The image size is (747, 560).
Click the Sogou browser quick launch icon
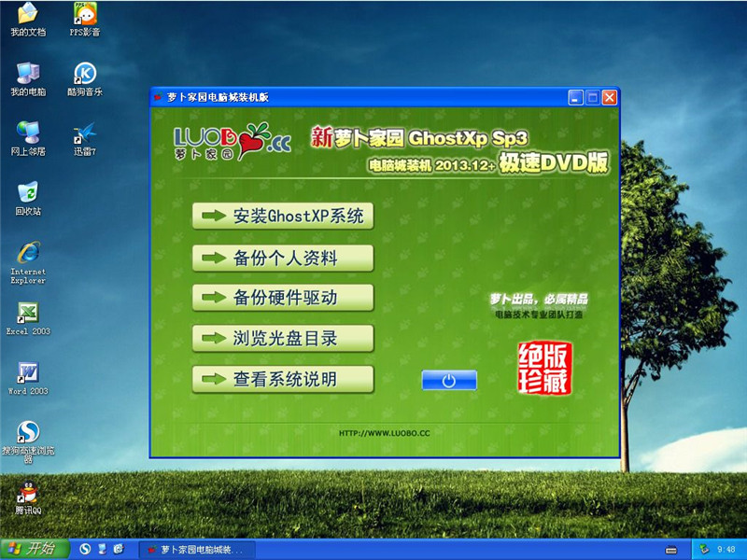85,550
